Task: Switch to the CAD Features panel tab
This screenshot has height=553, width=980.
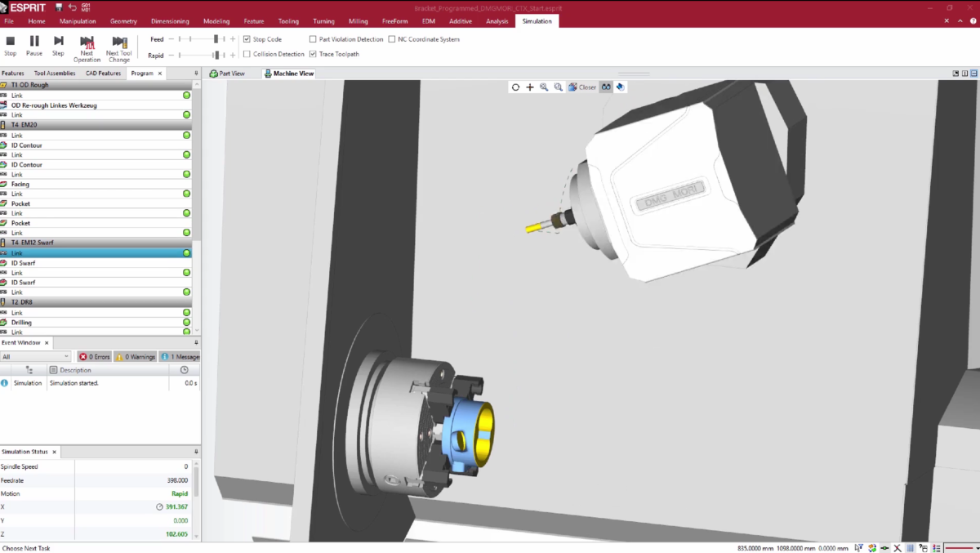Action: click(x=103, y=74)
